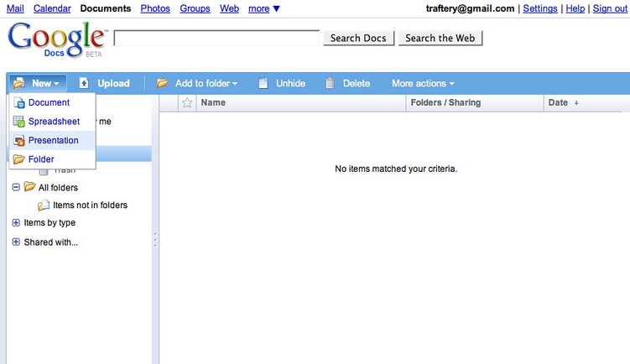Open the More actions dropdown

pos(423,83)
